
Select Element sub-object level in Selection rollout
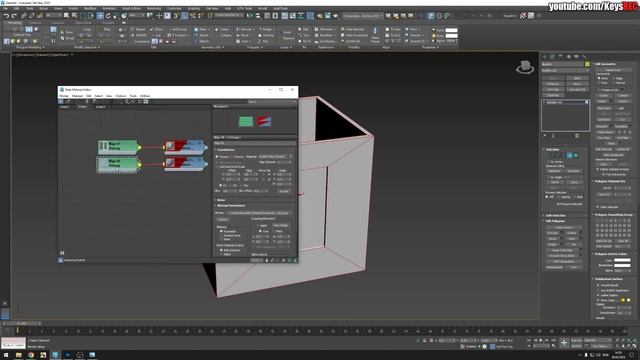click(576, 156)
